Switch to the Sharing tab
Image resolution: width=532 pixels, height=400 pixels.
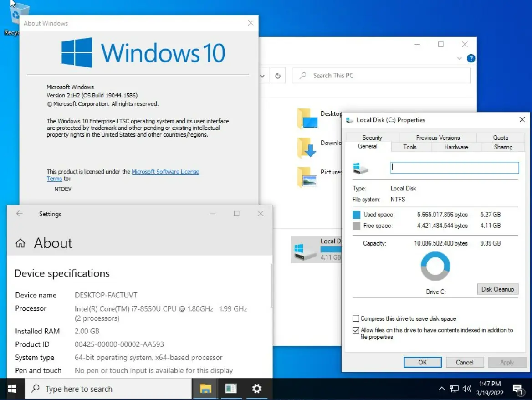click(503, 147)
